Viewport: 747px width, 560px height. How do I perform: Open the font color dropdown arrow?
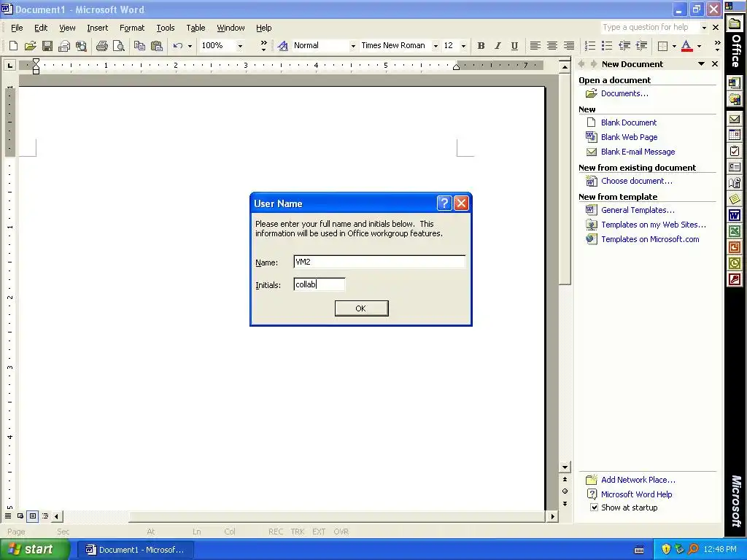click(x=699, y=46)
